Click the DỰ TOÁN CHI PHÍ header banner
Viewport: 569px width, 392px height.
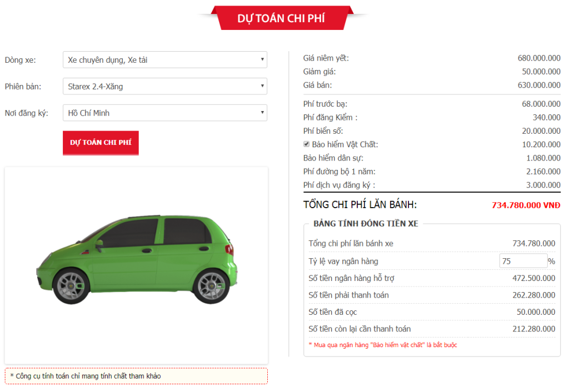(x=281, y=18)
